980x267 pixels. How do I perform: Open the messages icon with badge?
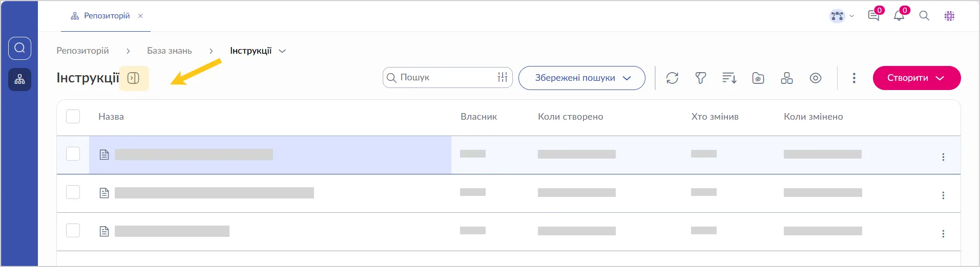874,16
